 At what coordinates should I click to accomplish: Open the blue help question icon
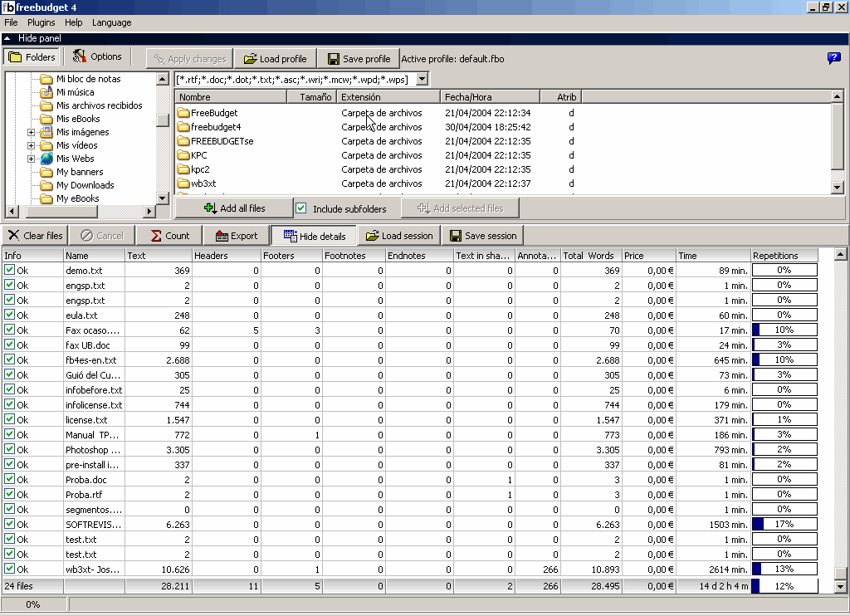834,58
